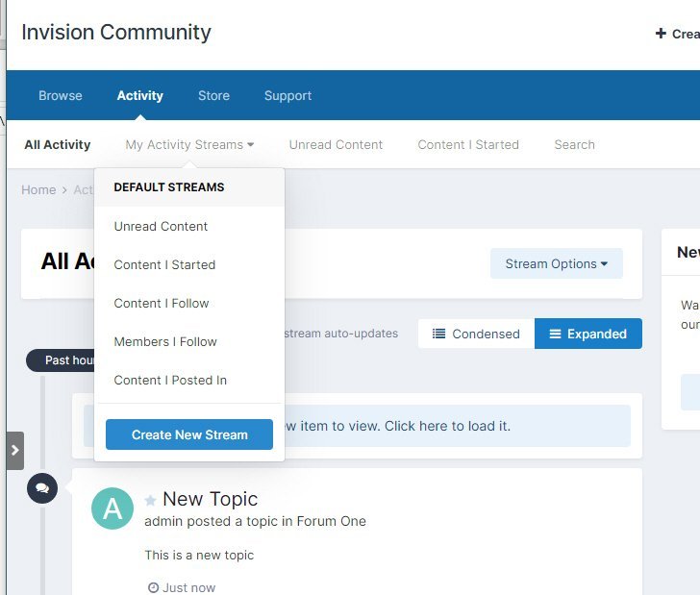Pick Content I Posted In stream

pos(170,381)
